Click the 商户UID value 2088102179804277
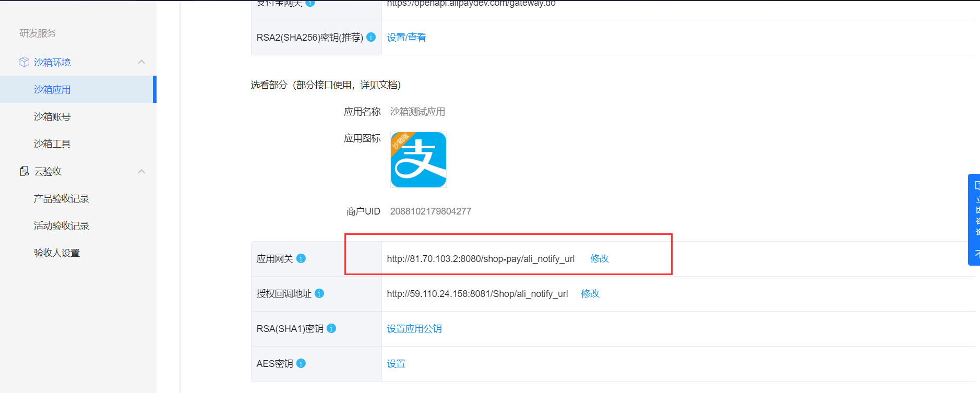The height and width of the screenshot is (393, 980). (x=431, y=211)
